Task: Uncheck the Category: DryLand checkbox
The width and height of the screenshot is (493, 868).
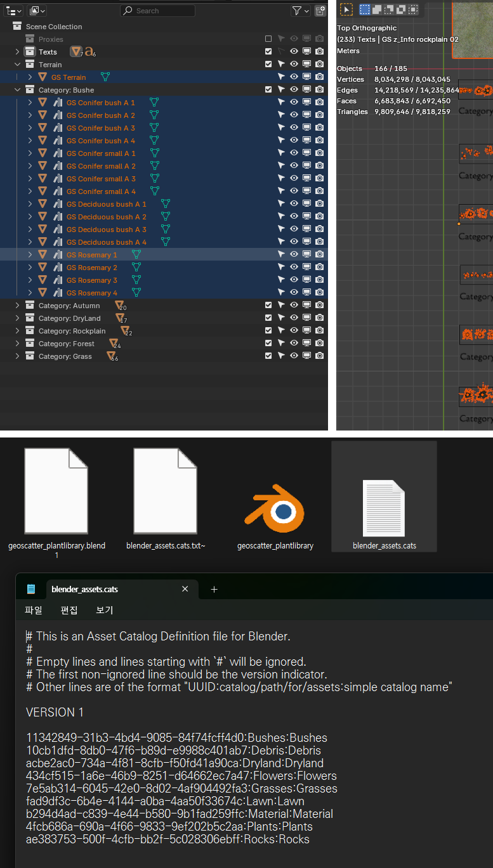Action: pos(268,318)
